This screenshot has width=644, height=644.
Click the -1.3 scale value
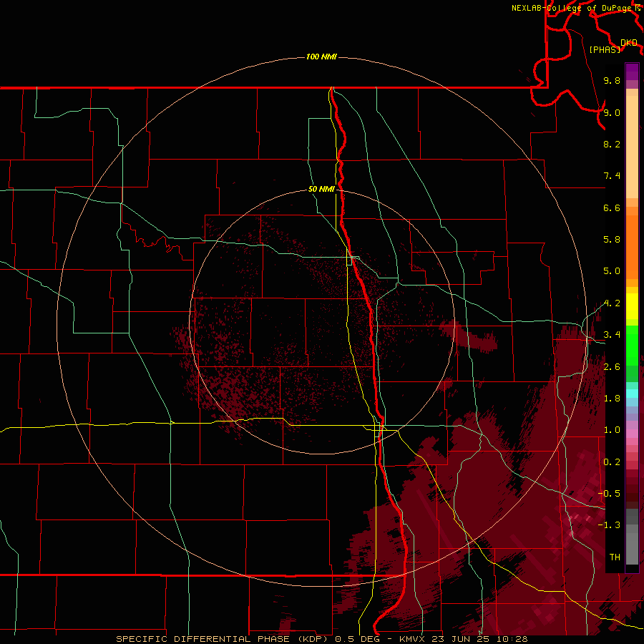point(609,525)
